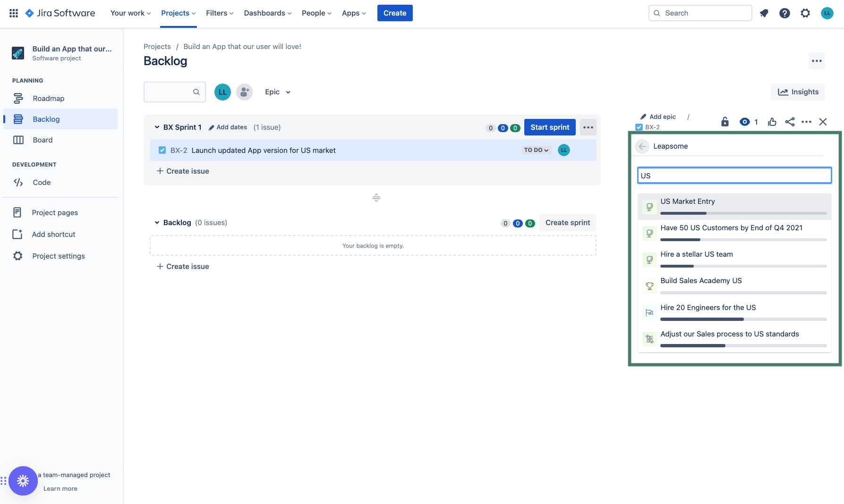
Task: Toggle the watch eye icon
Action: (744, 122)
